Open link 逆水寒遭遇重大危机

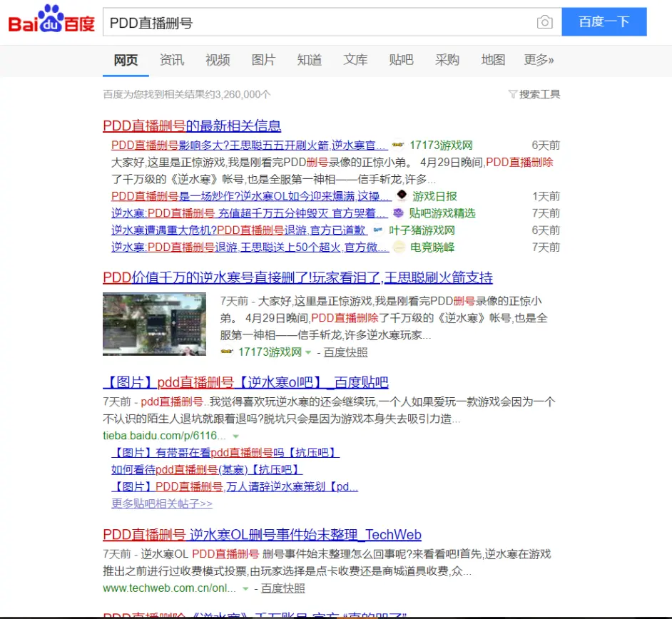(240, 230)
